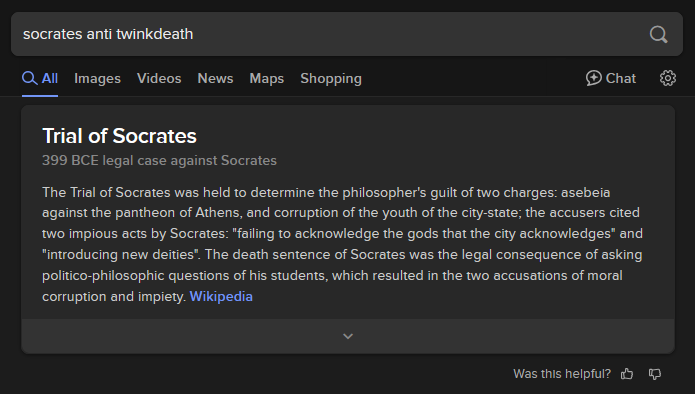Expand the Trial of Socrates card chevron

[348, 336]
